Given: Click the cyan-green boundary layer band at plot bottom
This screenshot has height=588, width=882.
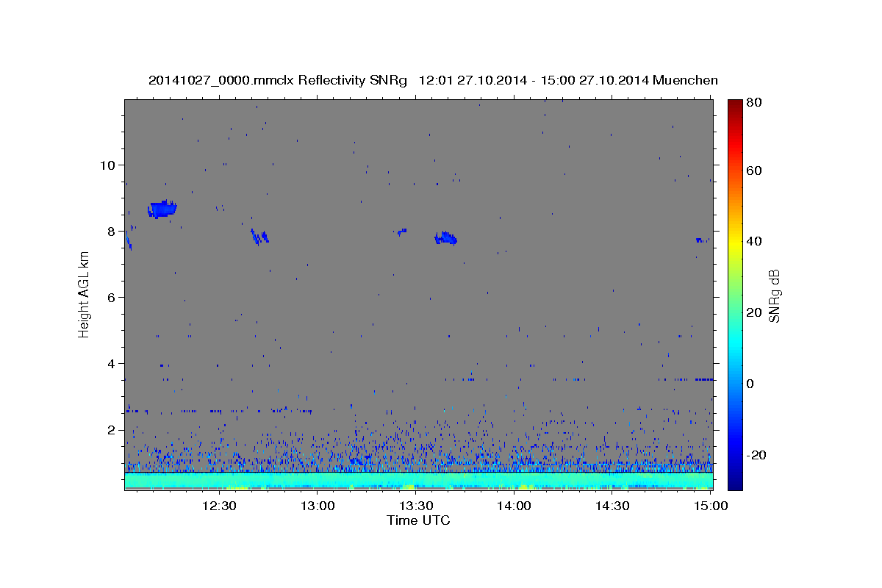Looking at the screenshot, I should pyautogui.click(x=418, y=481).
